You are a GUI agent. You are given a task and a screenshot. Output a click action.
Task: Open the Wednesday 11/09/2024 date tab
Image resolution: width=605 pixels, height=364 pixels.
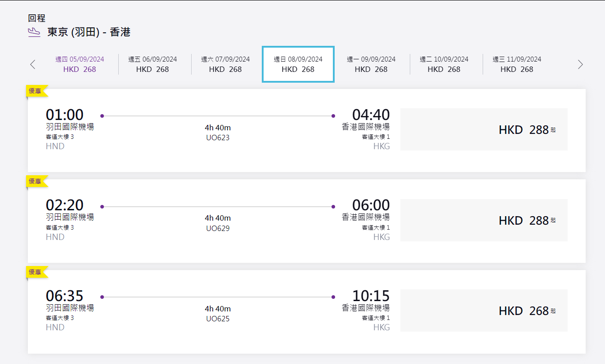(x=517, y=64)
